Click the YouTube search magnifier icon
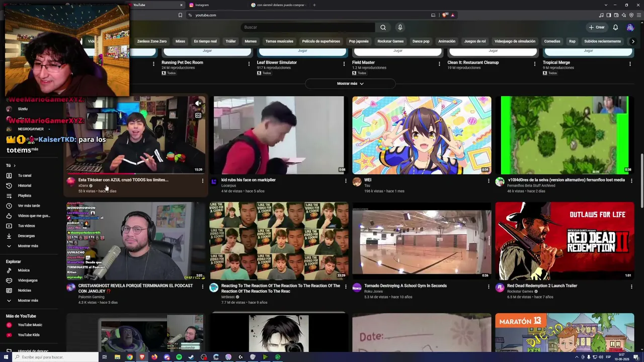Image resolution: width=644 pixels, height=362 pixels. coord(383,27)
